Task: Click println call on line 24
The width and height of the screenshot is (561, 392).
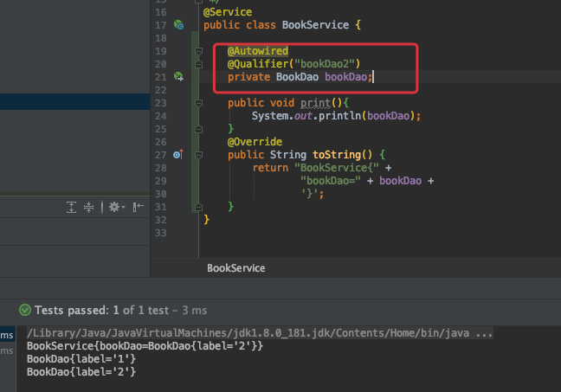Action: click(339, 116)
